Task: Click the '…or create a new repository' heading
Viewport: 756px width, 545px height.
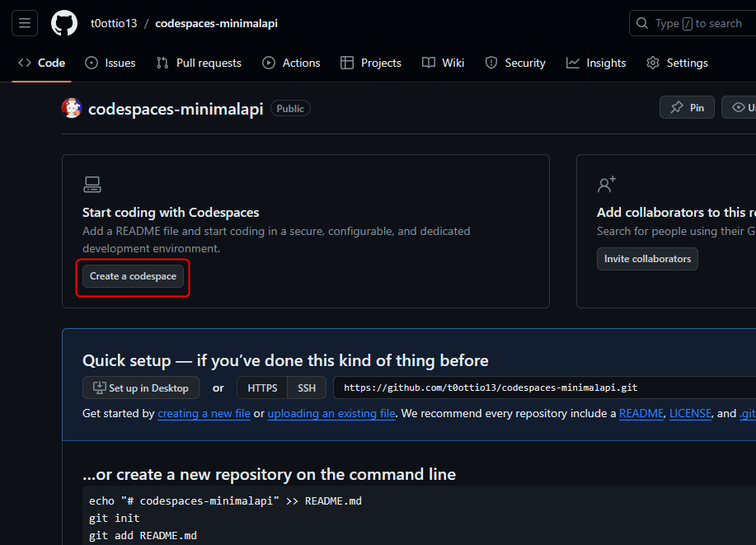Action: coord(269,475)
